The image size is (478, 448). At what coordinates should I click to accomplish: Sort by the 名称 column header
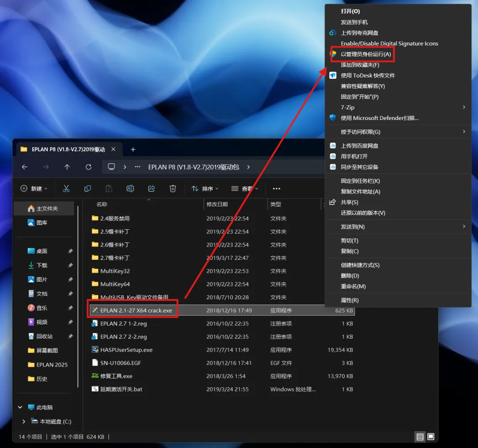[102, 205]
